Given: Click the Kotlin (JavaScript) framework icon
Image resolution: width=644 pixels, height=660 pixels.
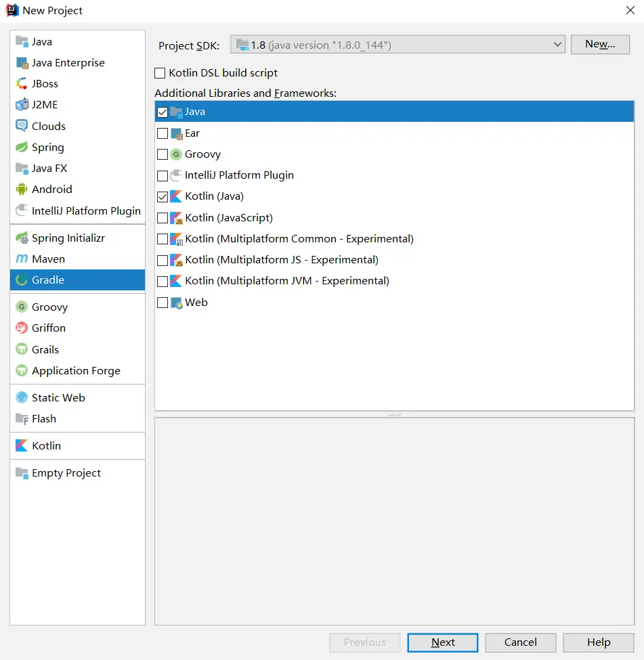Looking at the screenshot, I should point(177,218).
